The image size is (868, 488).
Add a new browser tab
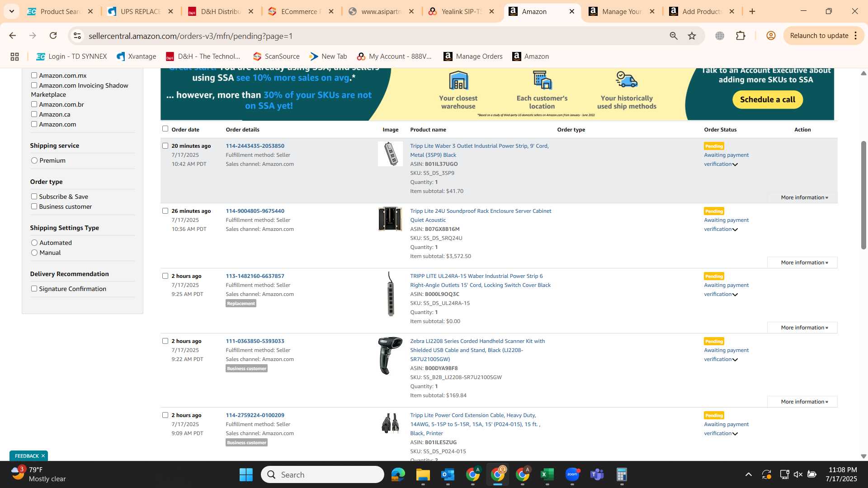[x=752, y=11]
